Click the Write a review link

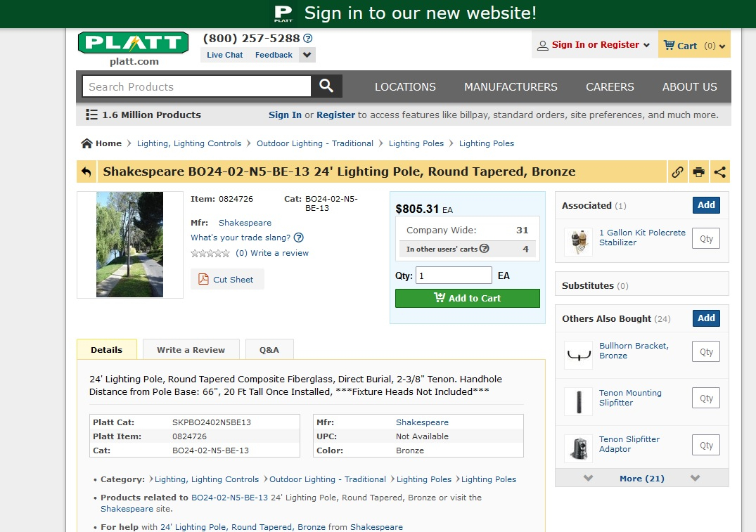279,253
